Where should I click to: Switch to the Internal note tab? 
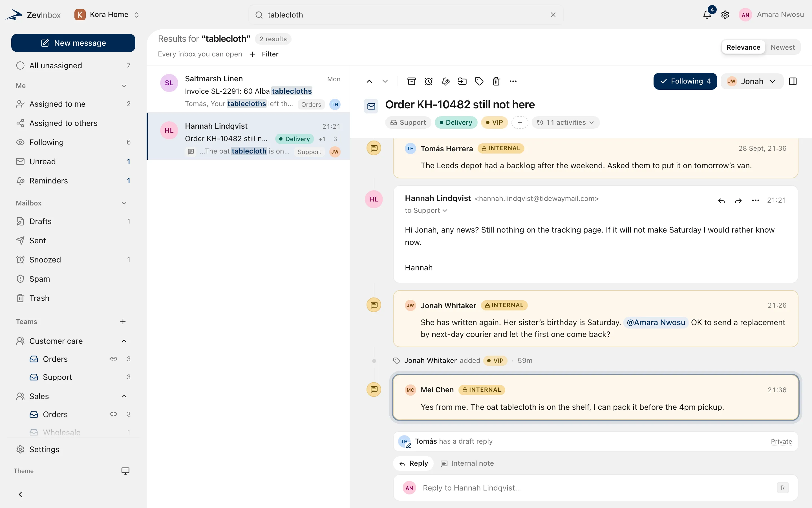pos(467,463)
